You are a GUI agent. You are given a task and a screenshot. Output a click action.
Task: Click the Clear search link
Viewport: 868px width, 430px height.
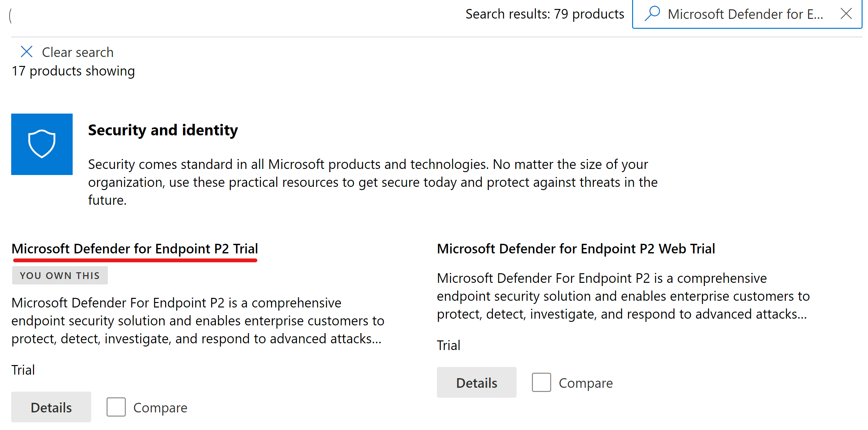coord(77,52)
